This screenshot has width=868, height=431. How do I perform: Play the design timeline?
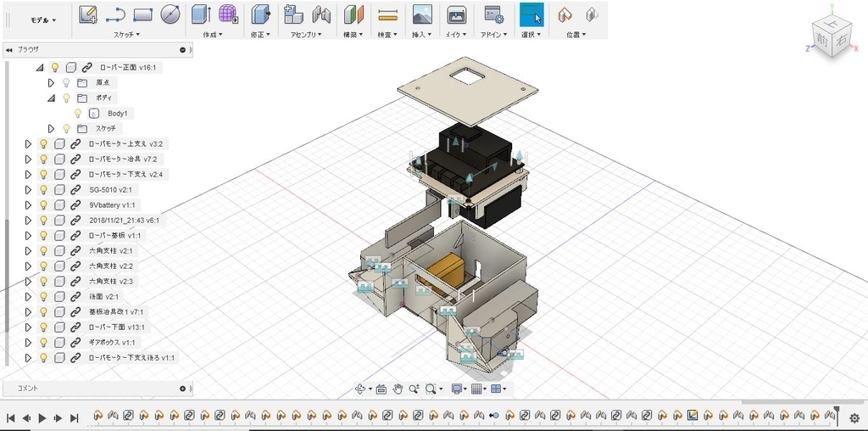coord(42,418)
